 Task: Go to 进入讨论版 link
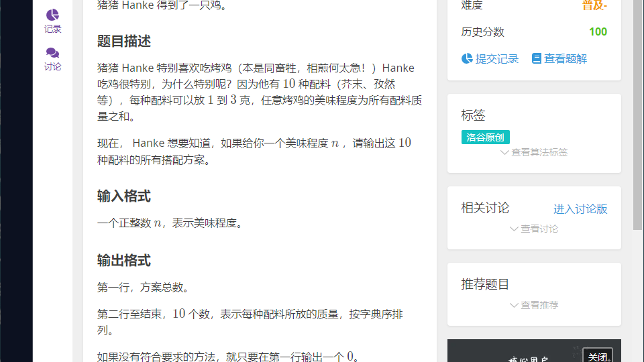point(580,209)
